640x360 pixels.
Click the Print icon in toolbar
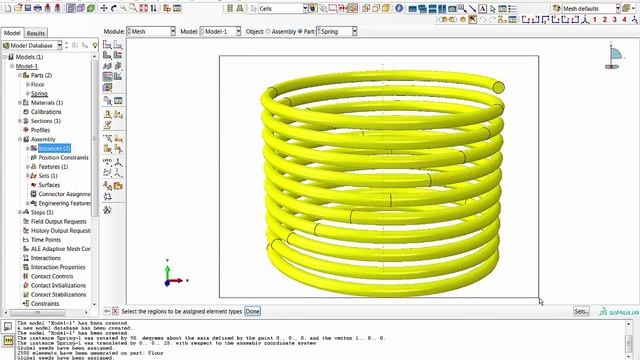(38, 8)
